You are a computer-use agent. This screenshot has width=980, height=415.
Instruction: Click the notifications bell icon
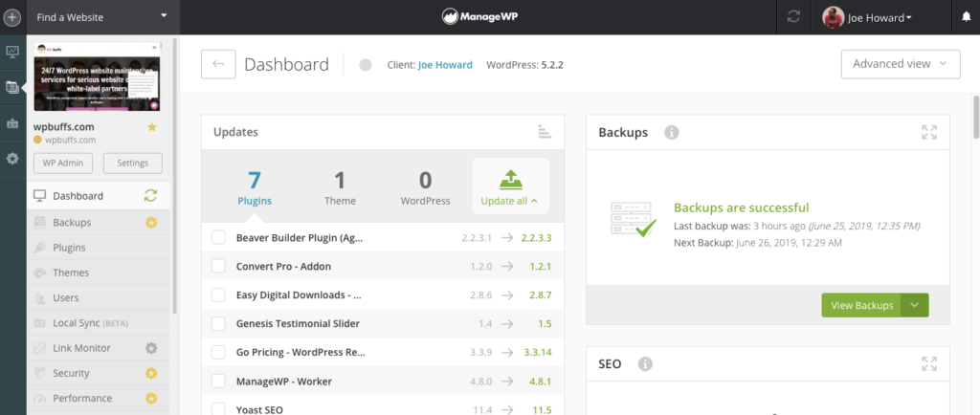coord(966,17)
